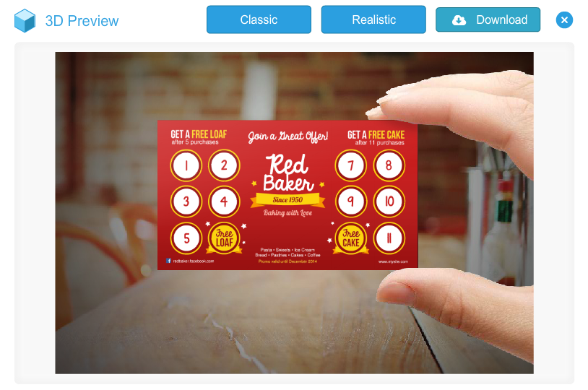Click stamp circle number 11 on the card
Viewport: 588px width, 390px height.
pos(389,238)
